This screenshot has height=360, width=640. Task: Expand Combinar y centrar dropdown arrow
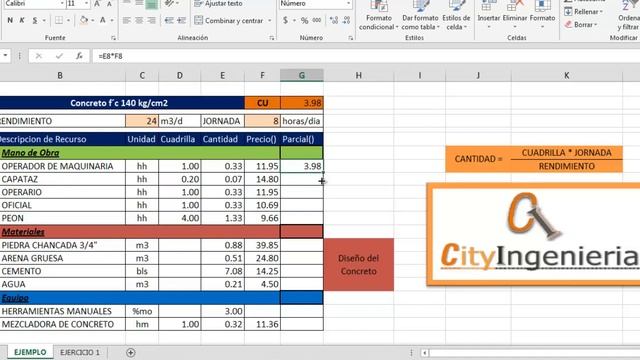click(x=270, y=20)
